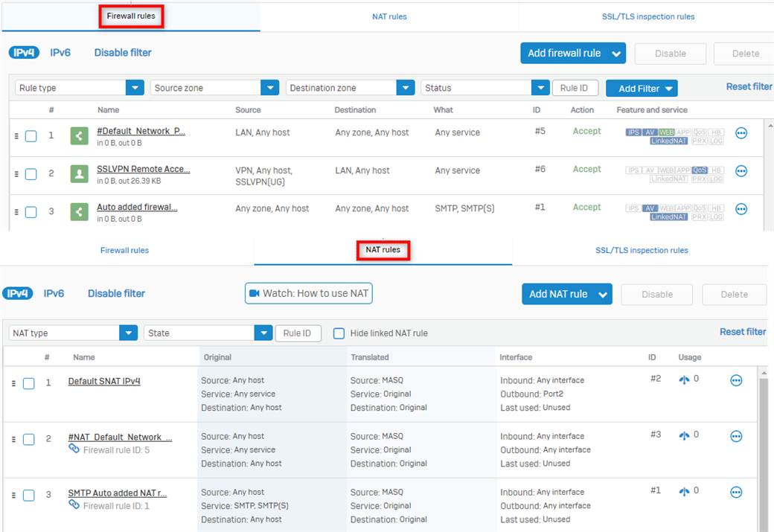The image size is (774, 532).
Task: Select checkbox for Auto added firewall rule
Action: pyautogui.click(x=31, y=212)
